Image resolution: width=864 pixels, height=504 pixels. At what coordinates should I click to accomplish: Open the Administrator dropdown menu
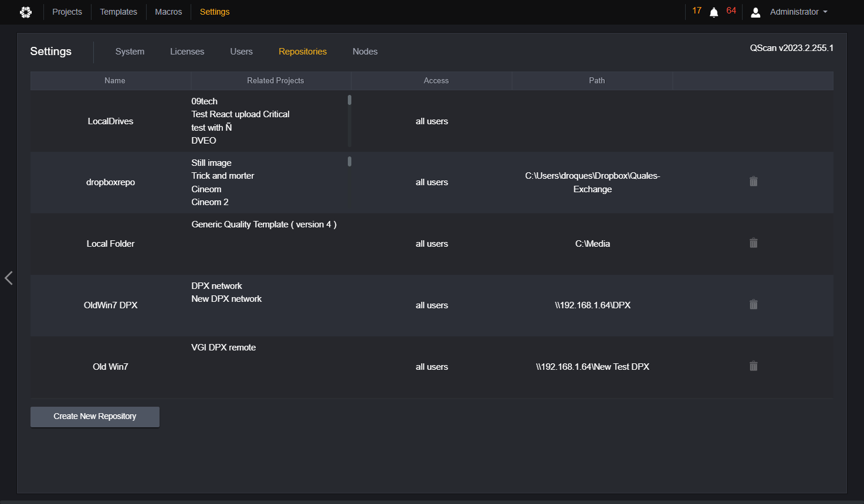coord(799,12)
